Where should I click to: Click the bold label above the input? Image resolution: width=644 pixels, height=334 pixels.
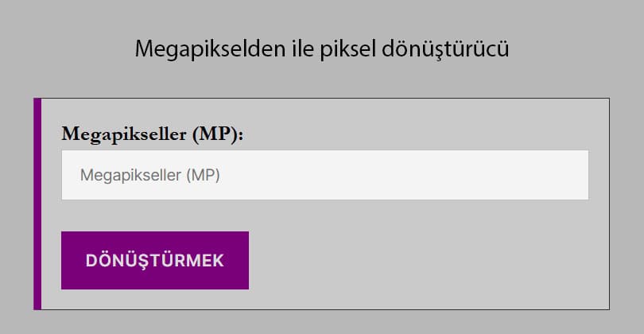click(x=152, y=133)
